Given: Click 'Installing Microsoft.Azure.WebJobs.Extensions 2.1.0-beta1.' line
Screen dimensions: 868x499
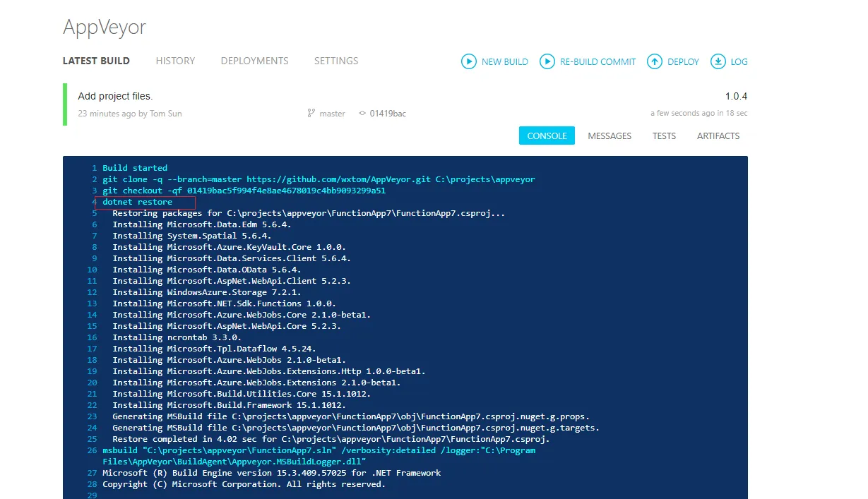Looking at the screenshot, I should coord(256,383).
